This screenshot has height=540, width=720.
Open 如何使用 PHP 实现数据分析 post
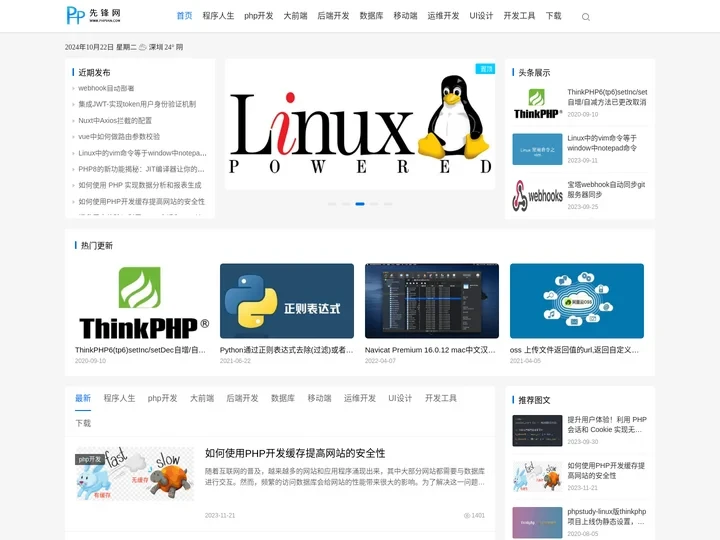[140, 186]
